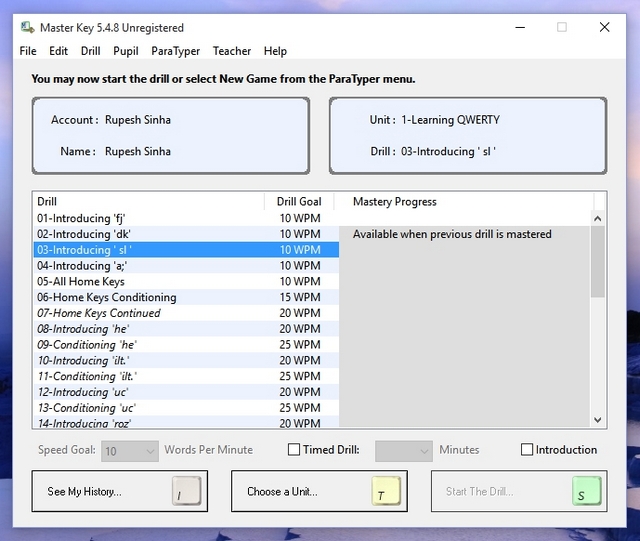
Task: Click the Drill Goal column header
Action: 299,202
